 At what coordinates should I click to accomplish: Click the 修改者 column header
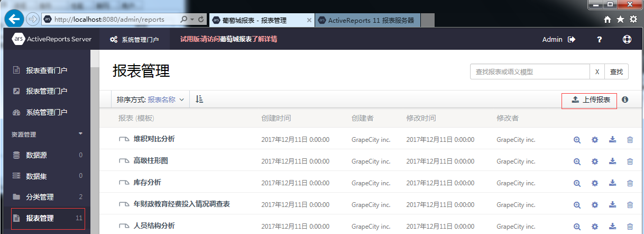pyautogui.click(x=508, y=118)
